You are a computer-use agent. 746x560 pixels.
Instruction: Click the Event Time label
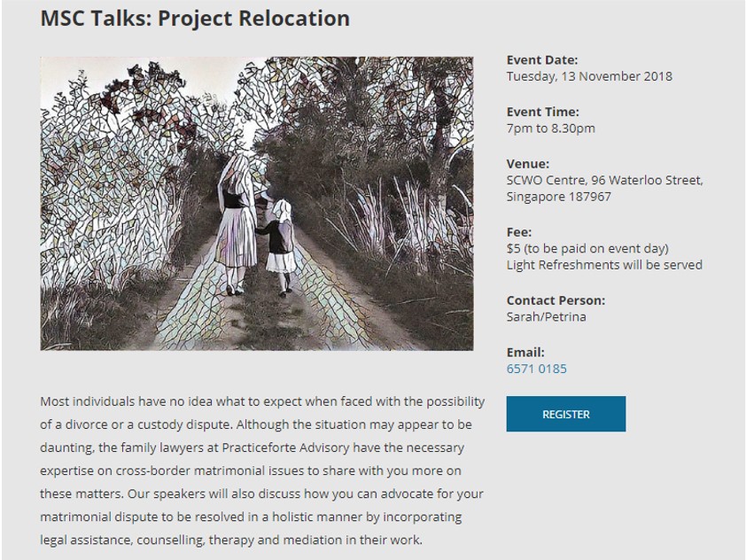[542, 112]
